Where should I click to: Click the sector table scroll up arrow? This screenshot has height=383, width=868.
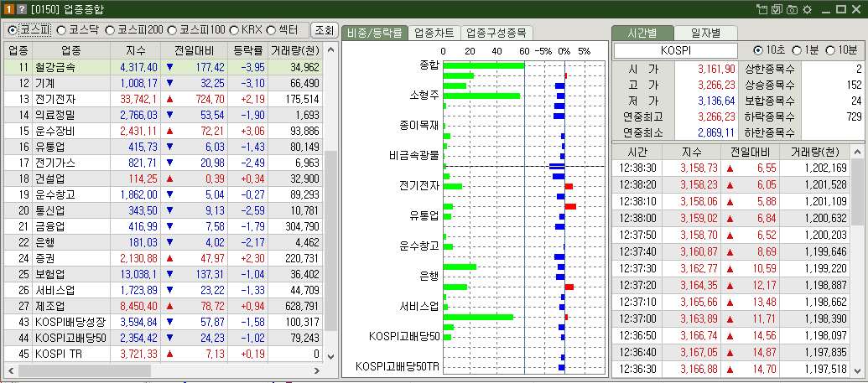(x=331, y=50)
